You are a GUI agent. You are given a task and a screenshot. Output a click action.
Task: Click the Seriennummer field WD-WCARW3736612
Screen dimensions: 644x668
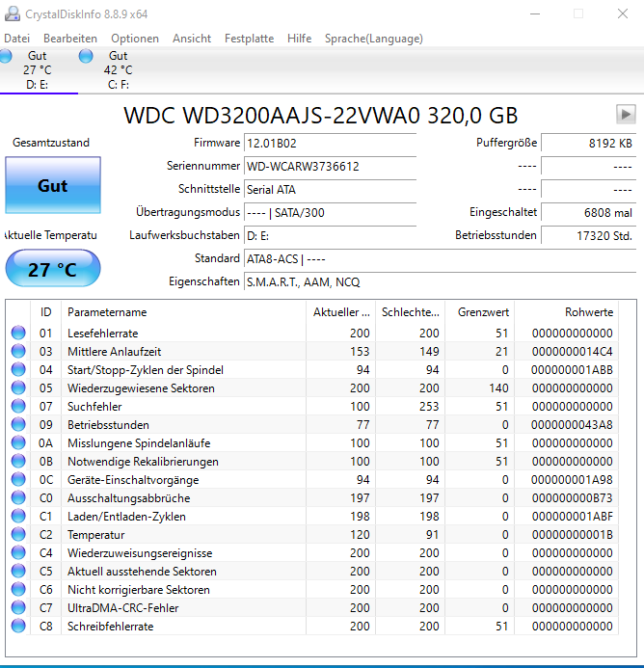click(331, 166)
